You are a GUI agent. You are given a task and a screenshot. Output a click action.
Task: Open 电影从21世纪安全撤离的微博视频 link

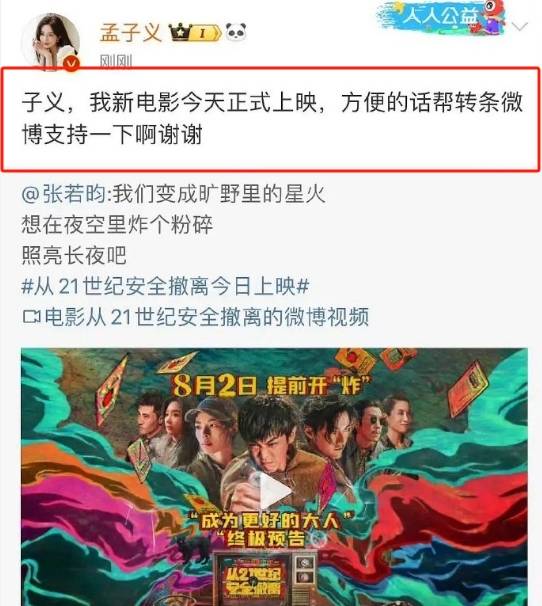pyautogui.click(x=207, y=317)
